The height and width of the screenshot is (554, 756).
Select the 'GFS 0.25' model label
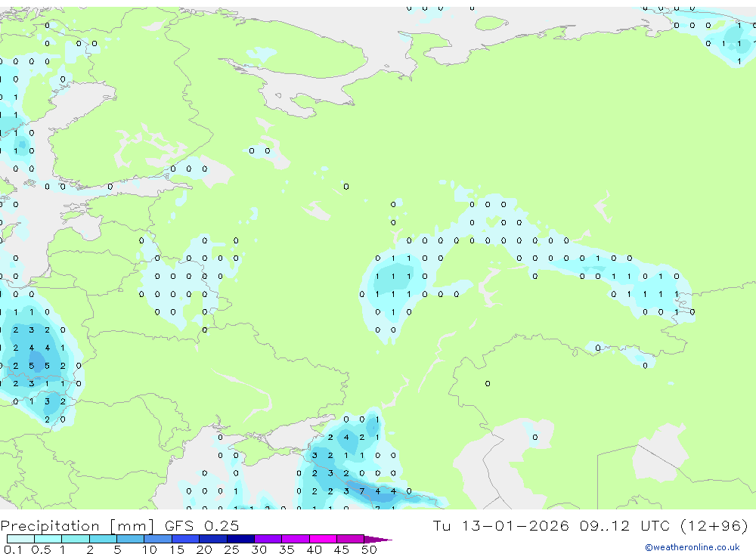202,525
